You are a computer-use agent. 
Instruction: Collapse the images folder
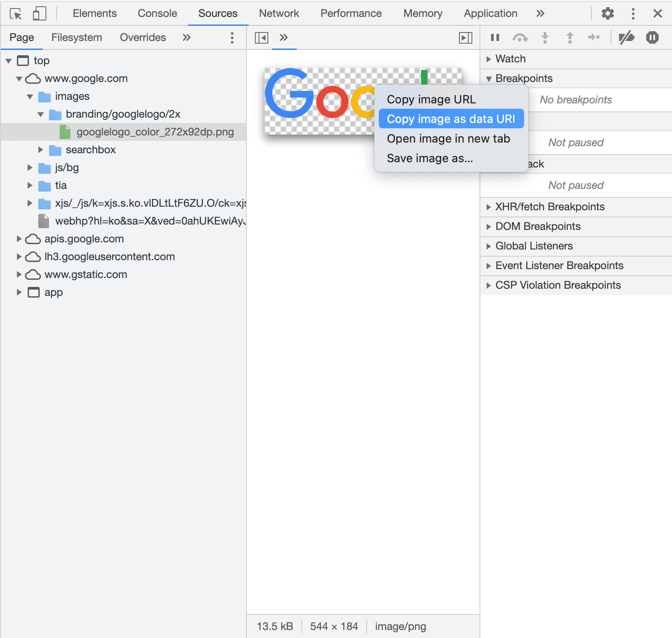click(30, 96)
